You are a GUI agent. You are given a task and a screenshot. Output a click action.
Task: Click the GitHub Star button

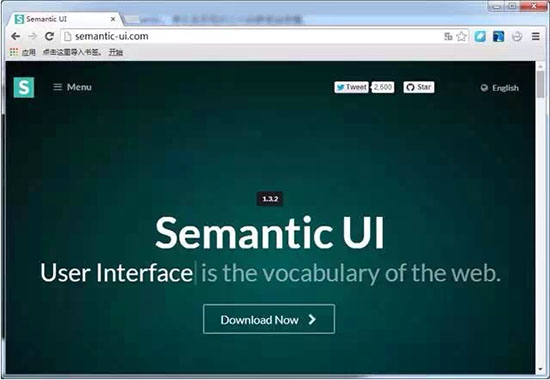tap(419, 87)
